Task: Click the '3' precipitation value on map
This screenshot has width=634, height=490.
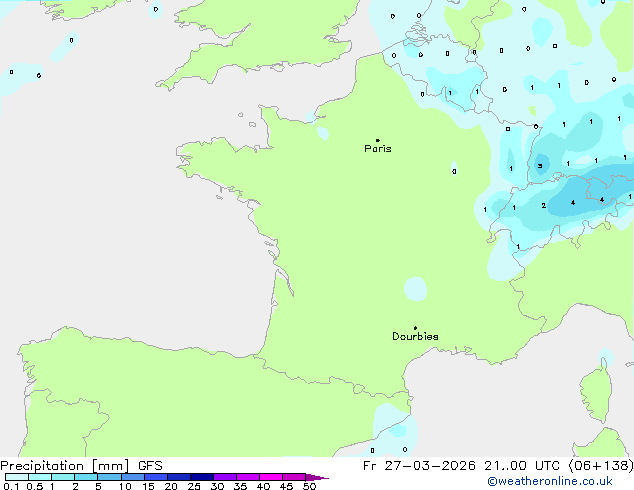Action: tap(540, 166)
